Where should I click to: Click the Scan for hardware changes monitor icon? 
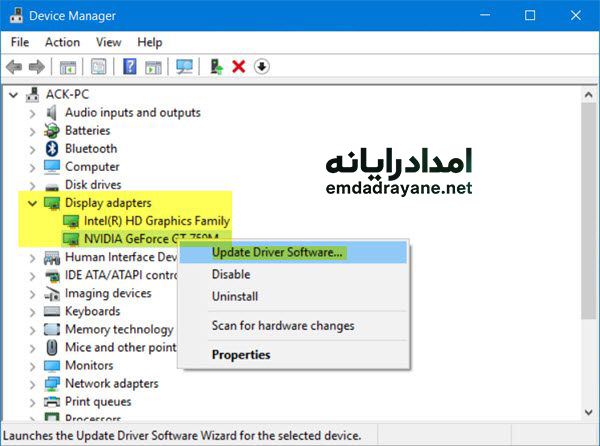(184, 67)
